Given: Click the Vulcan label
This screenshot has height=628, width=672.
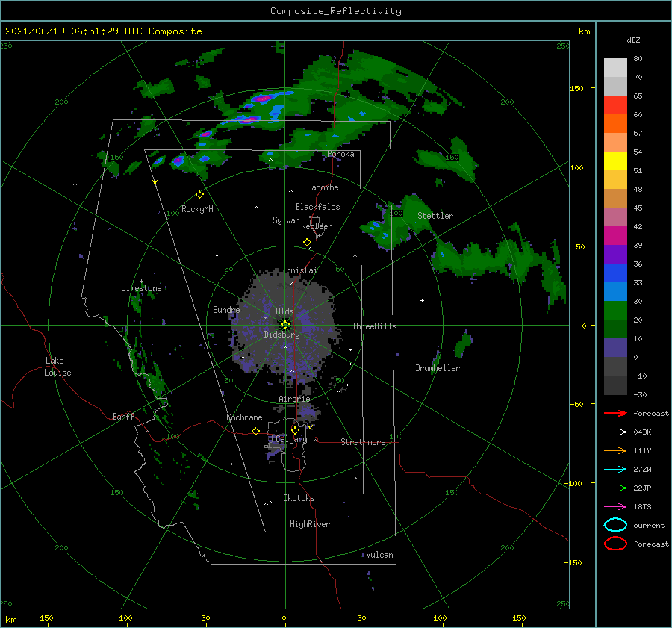Looking at the screenshot, I should [380, 555].
